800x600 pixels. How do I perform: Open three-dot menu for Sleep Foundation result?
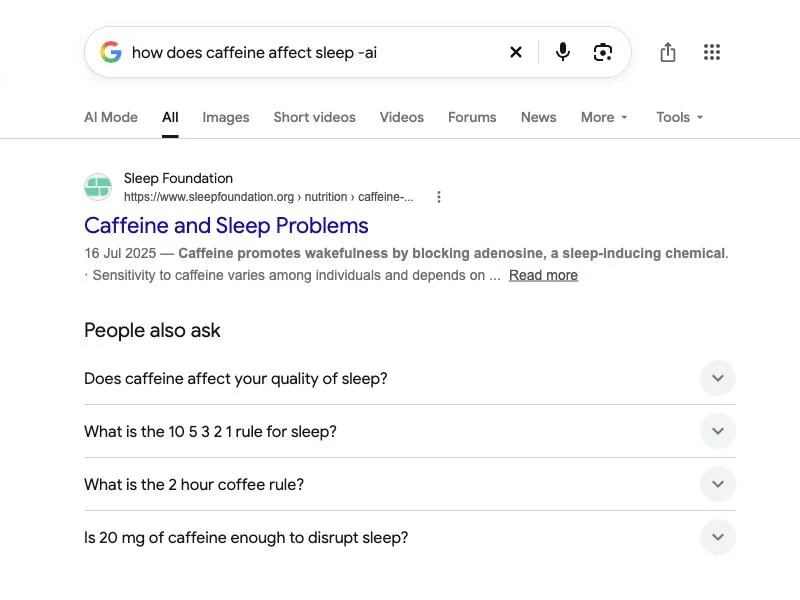[x=439, y=197]
